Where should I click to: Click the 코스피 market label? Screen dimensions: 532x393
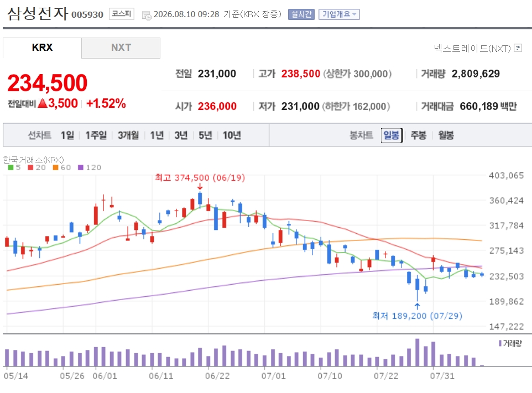pyautogui.click(x=122, y=14)
